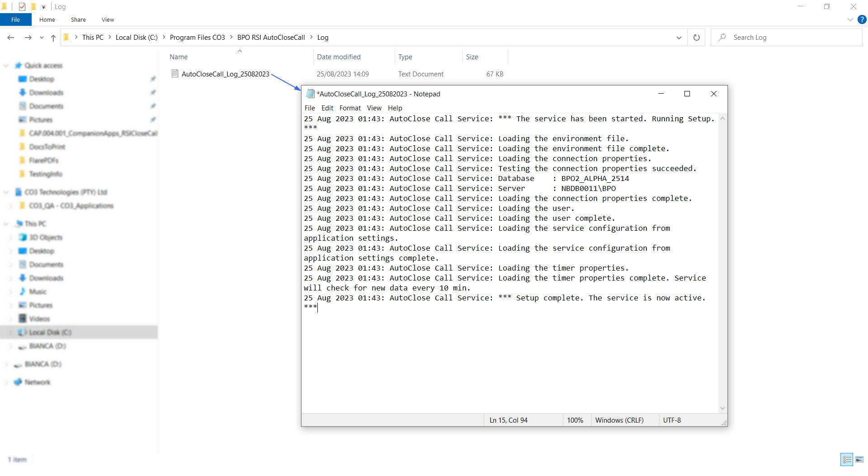Click the This PC icon in sidebar
Image resolution: width=868 pixels, height=476 pixels.
(x=19, y=224)
